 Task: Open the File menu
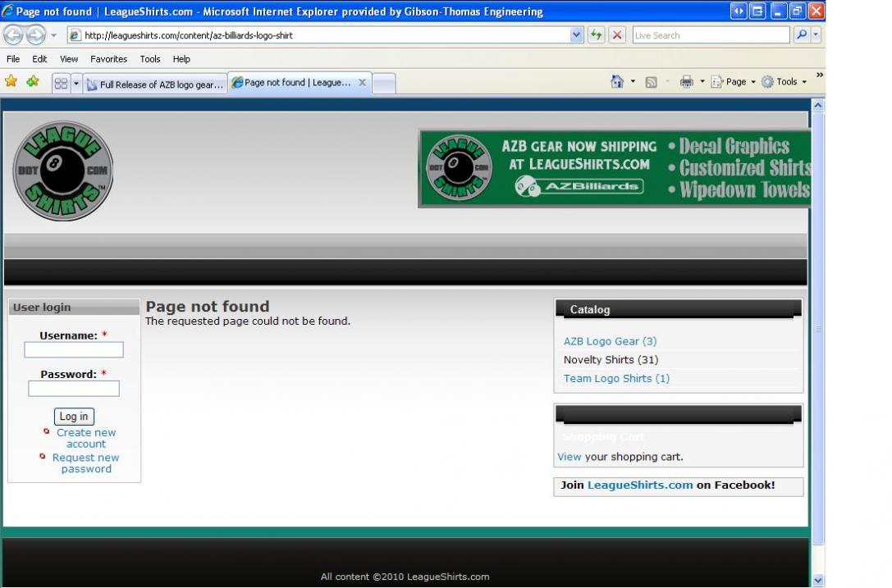[13, 59]
